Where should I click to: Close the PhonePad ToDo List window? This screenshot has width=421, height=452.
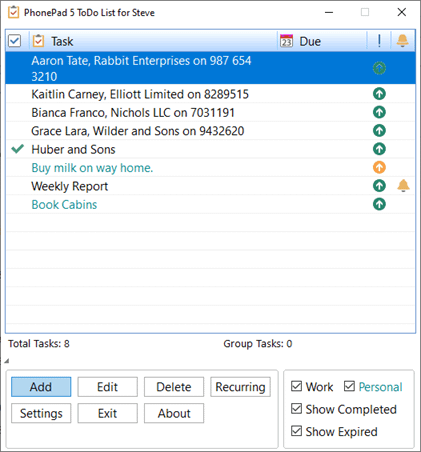[402, 12]
